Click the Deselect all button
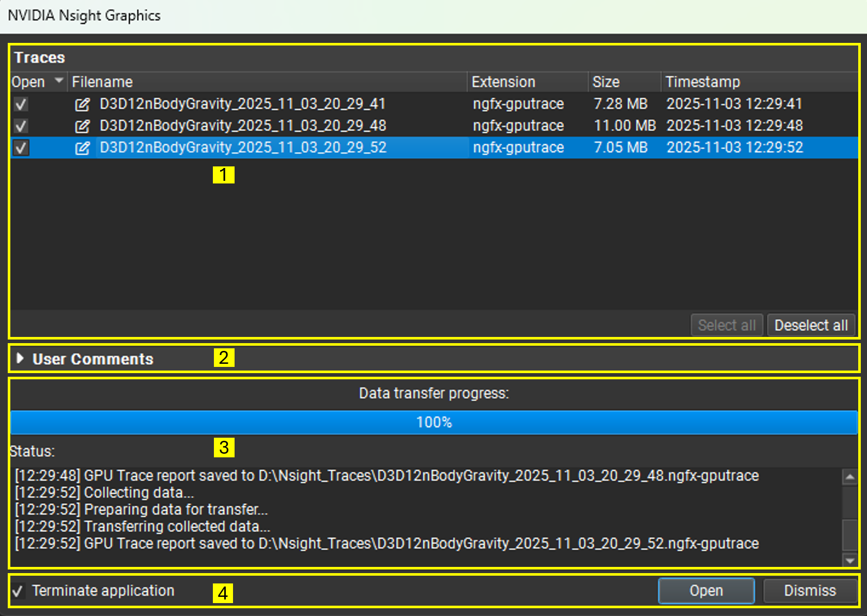The height and width of the screenshot is (616, 867). coord(811,325)
